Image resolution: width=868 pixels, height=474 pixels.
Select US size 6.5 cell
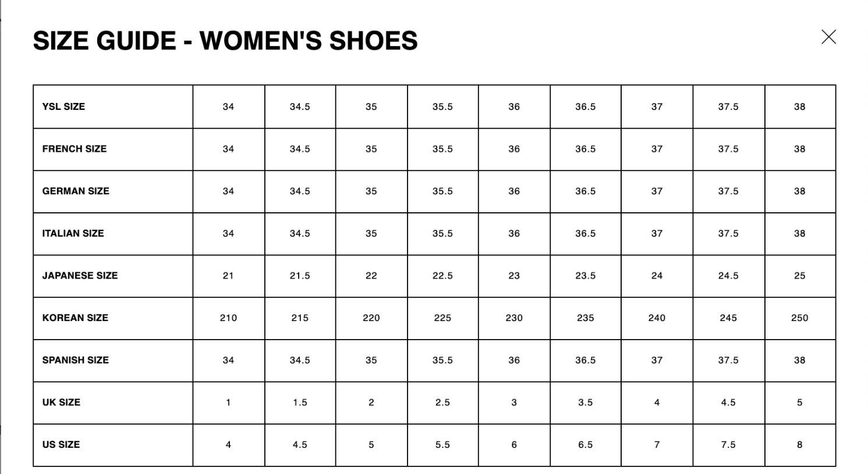586,444
